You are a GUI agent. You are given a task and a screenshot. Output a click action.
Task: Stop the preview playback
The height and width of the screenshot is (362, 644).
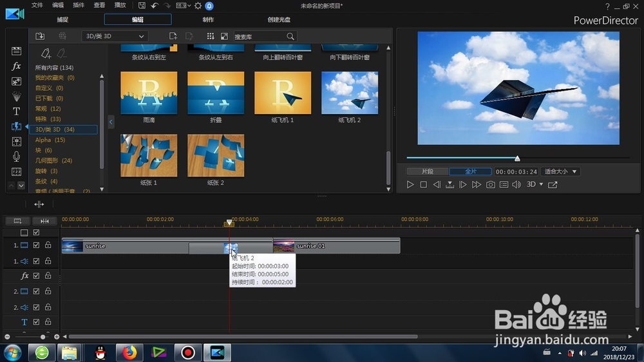click(424, 184)
